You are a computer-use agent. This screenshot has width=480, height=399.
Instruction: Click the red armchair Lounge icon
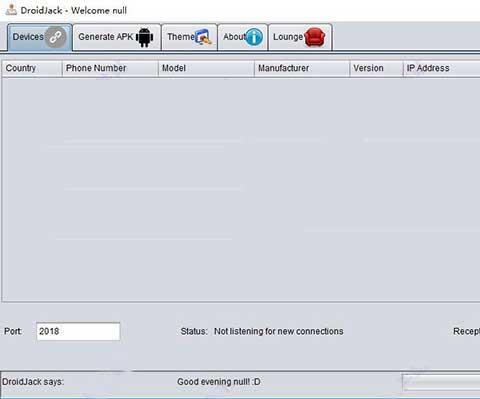click(315, 37)
